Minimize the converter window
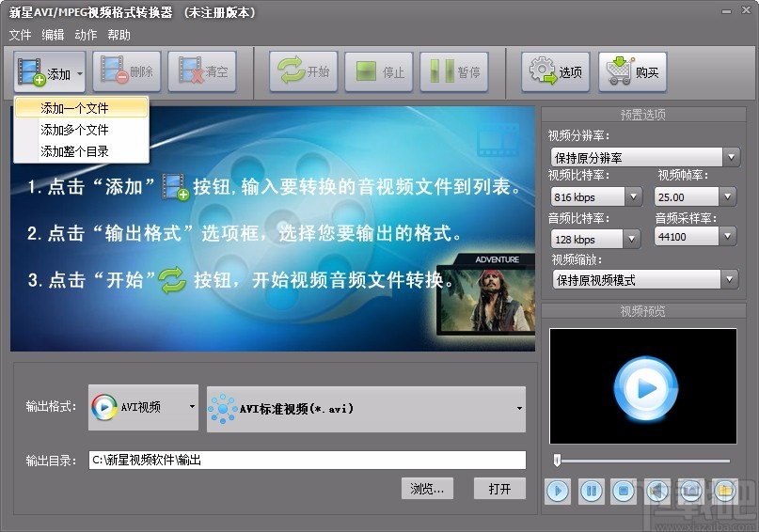This screenshot has width=759, height=532. (726, 11)
